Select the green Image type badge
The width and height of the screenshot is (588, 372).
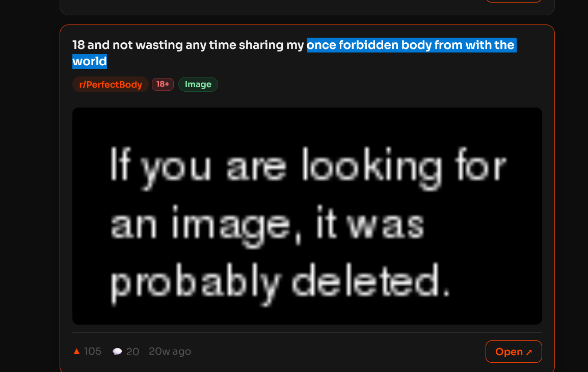(x=198, y=85)
